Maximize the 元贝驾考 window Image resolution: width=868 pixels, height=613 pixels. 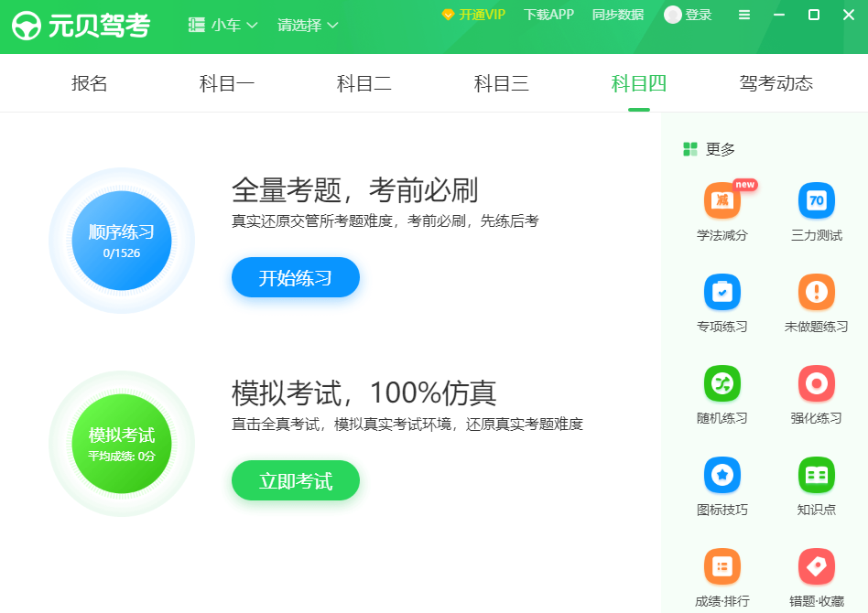(x=814, y=15)
